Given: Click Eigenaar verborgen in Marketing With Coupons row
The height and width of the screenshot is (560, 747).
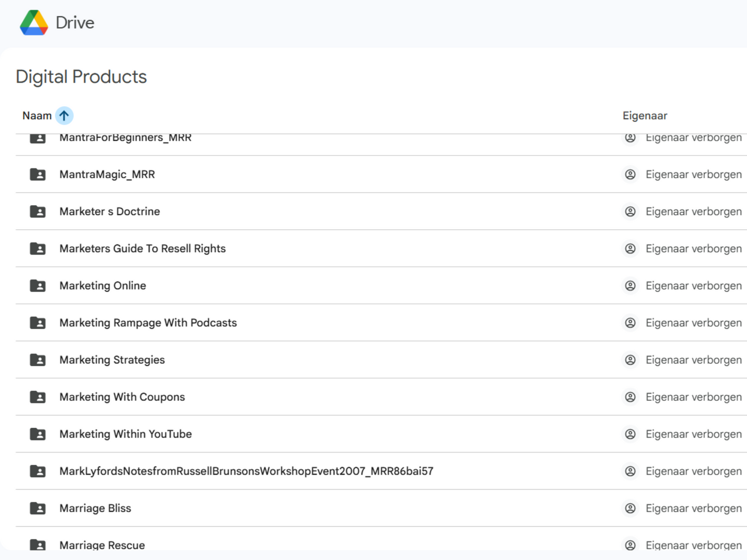Looking at the screenshot, I should coord(694,397).
